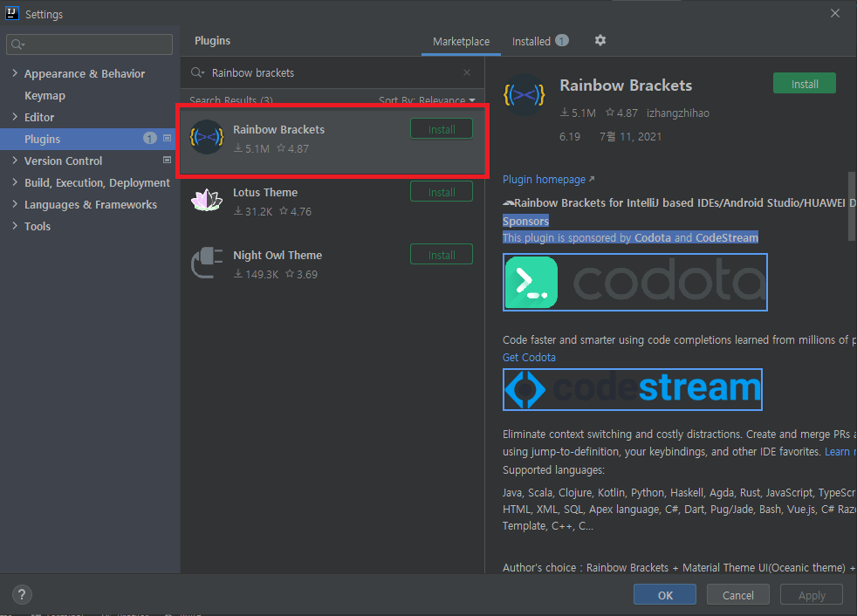The height and width of the screenshot is (616, 857).
Task: Clear the Rainbow brackets search text
Action: (467, 72)
